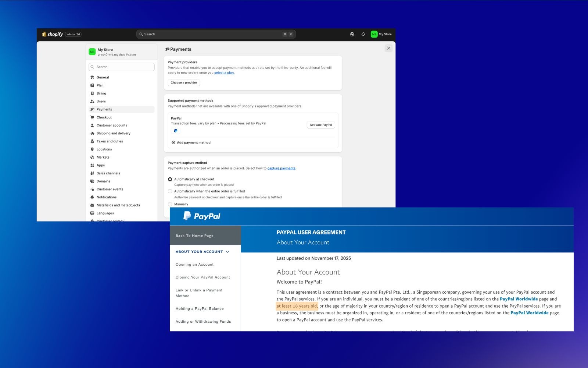Open the Choose a provider dropdown

[184, 82]
